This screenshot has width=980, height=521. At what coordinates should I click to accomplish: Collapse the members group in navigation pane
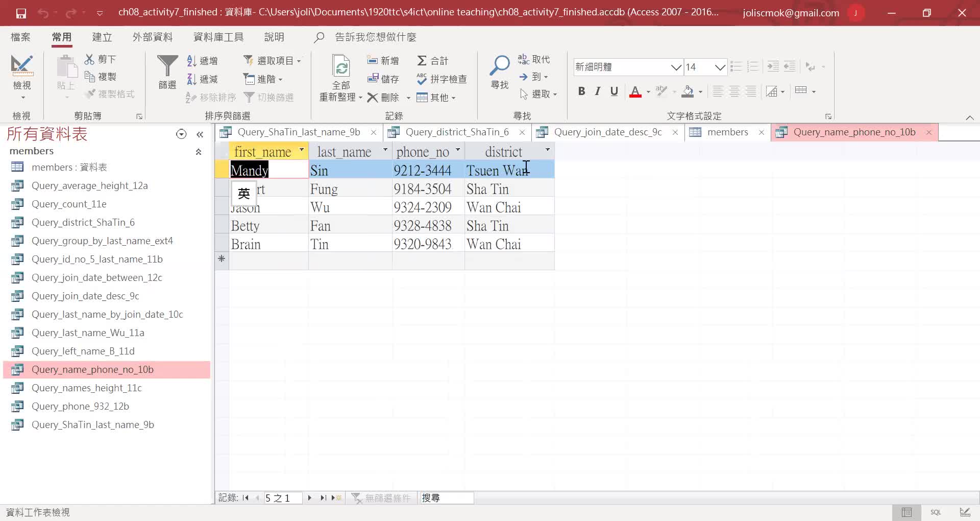point(199,152)
